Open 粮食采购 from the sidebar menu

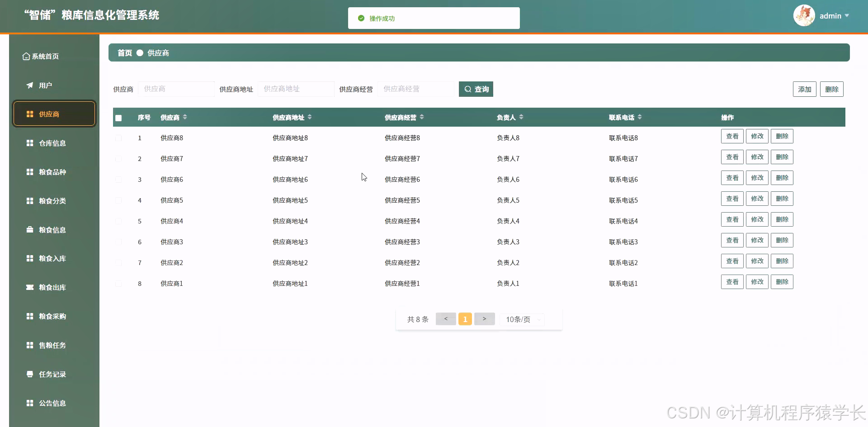pos(29,316)
